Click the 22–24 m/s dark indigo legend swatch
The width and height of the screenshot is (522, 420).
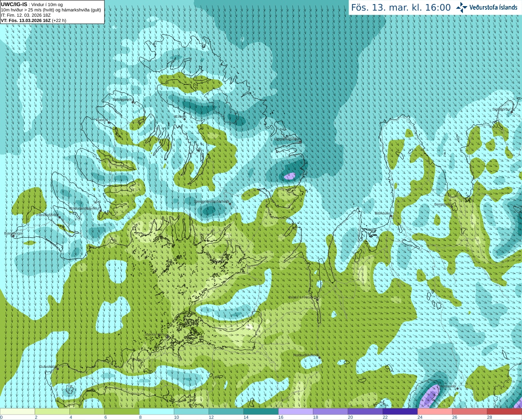point(400,411)
